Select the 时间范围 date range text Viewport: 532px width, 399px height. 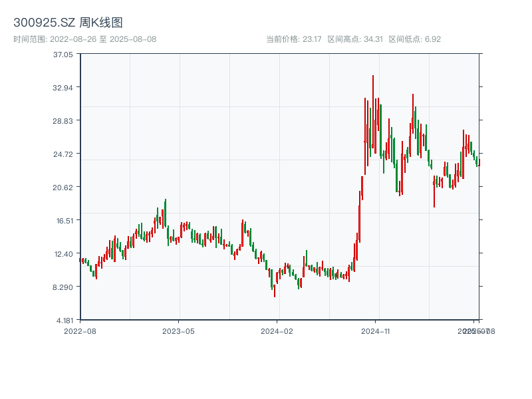[85, 39]
